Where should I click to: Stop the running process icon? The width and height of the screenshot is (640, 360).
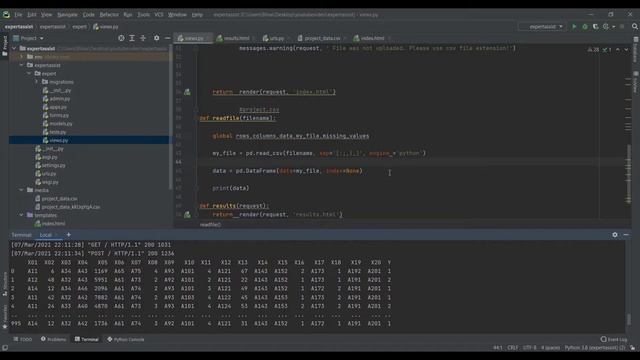(622, 27)
